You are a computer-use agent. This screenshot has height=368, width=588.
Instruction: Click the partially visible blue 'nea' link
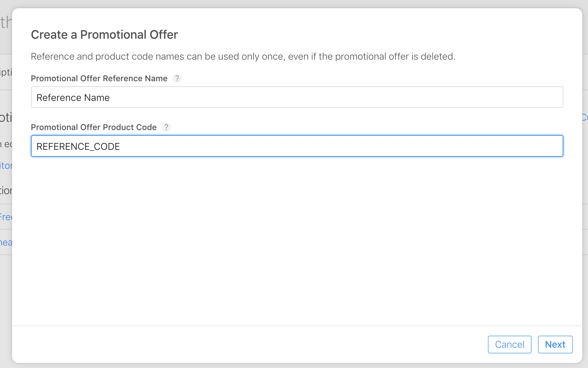[x=6, y=243]
